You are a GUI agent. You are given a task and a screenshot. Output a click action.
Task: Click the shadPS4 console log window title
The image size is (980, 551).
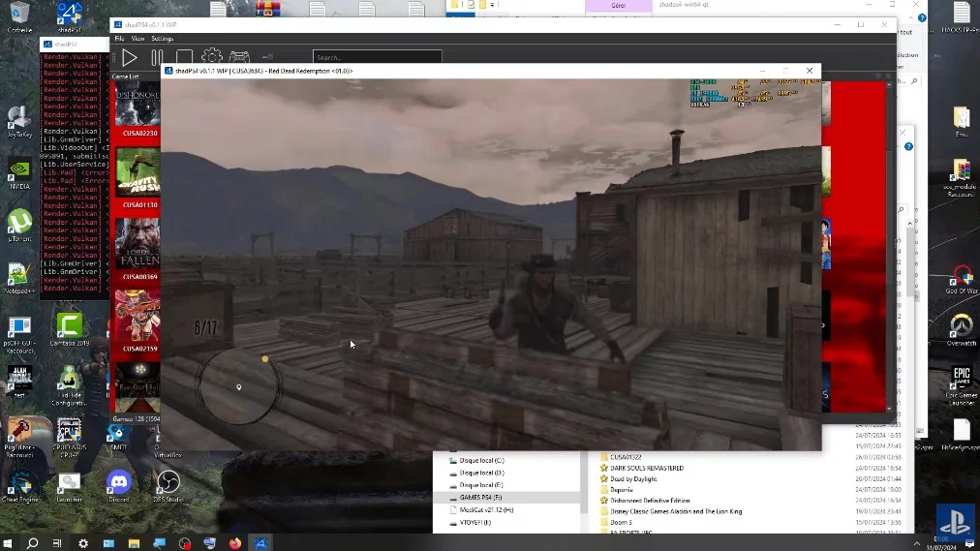pos(66,45)
